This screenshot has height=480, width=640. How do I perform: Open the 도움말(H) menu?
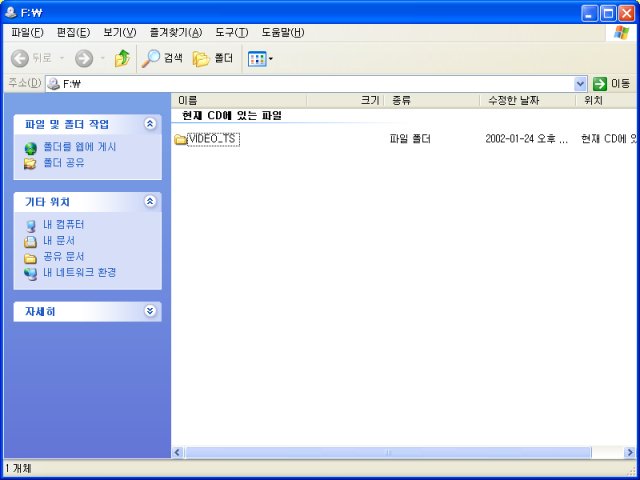tap(283, 33)
